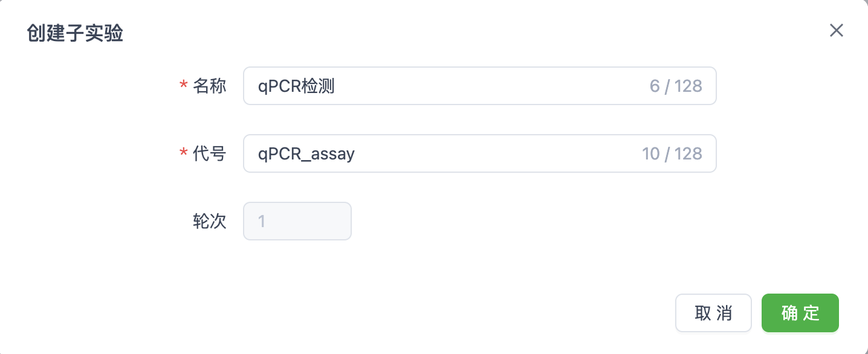The image size is (868, 354).
Task: Click the value 1 in 轮次
Action: point(262,221)
